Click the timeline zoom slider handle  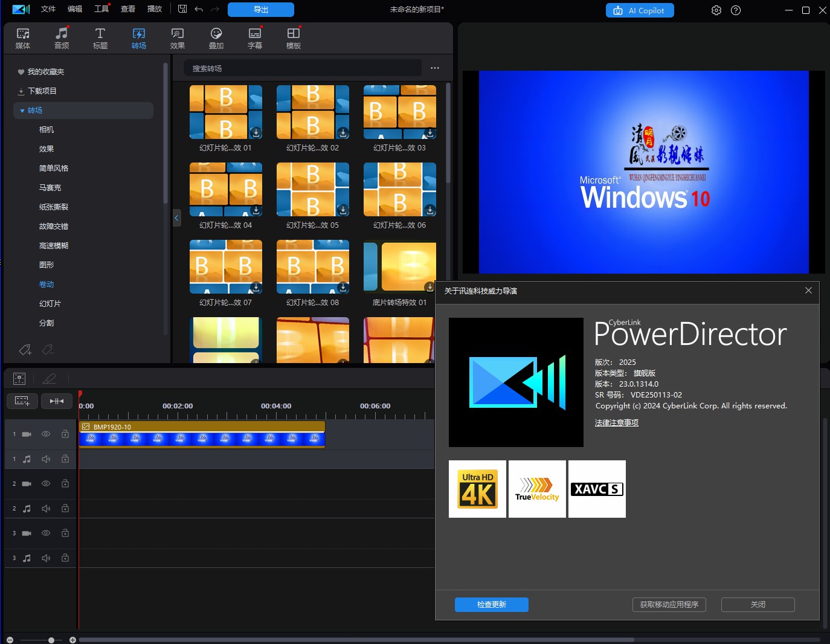51,640
